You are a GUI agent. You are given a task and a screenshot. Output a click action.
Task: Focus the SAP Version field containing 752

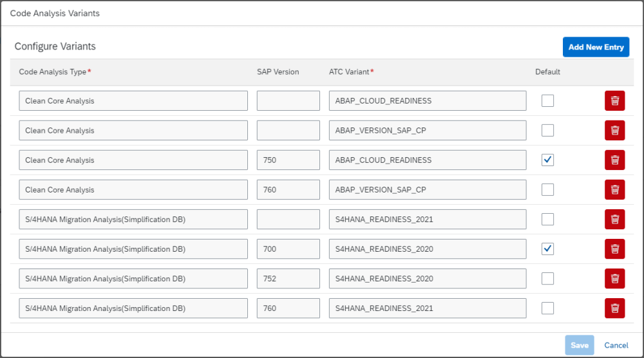[x=289, y=278]
